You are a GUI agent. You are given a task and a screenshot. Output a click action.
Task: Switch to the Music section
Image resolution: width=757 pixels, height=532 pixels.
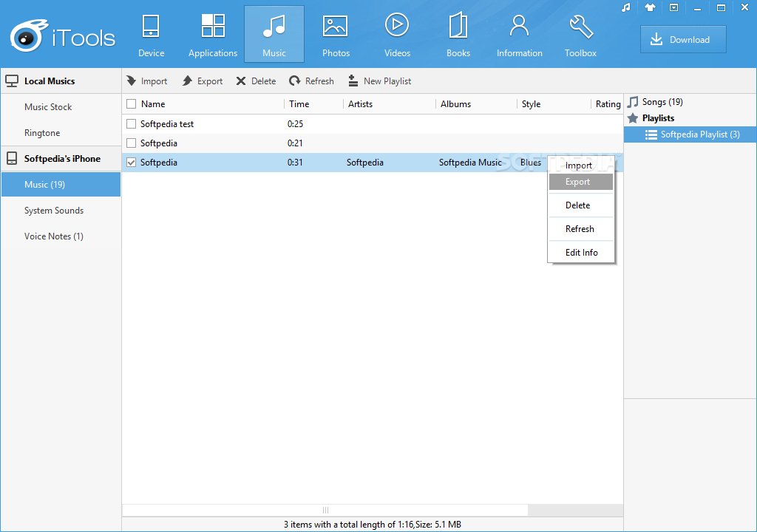pyautogui.click(x=274, y=34)
